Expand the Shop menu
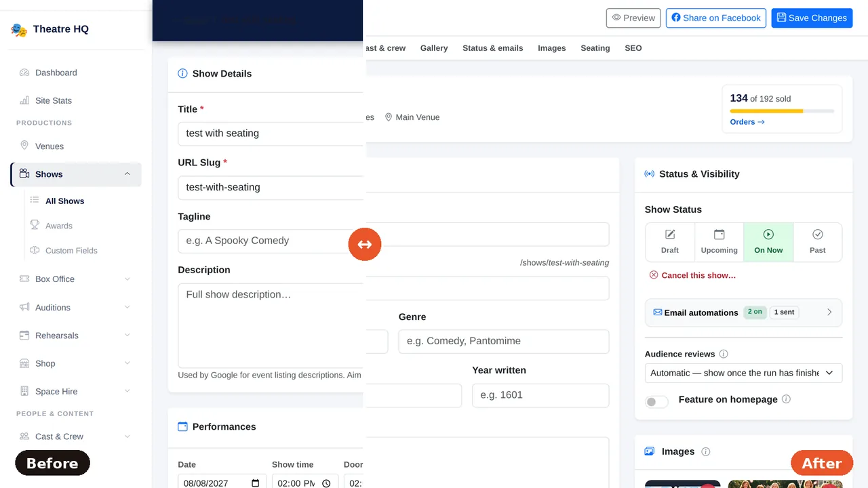The width and height of the screenshot is (868, 488). pyautogui.click(x=127, y=363)
